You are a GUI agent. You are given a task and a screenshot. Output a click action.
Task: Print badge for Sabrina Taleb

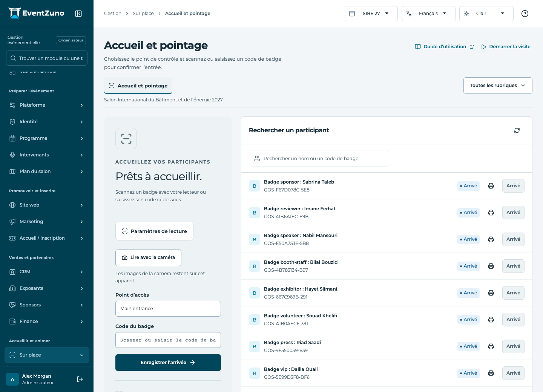[491, 186]
